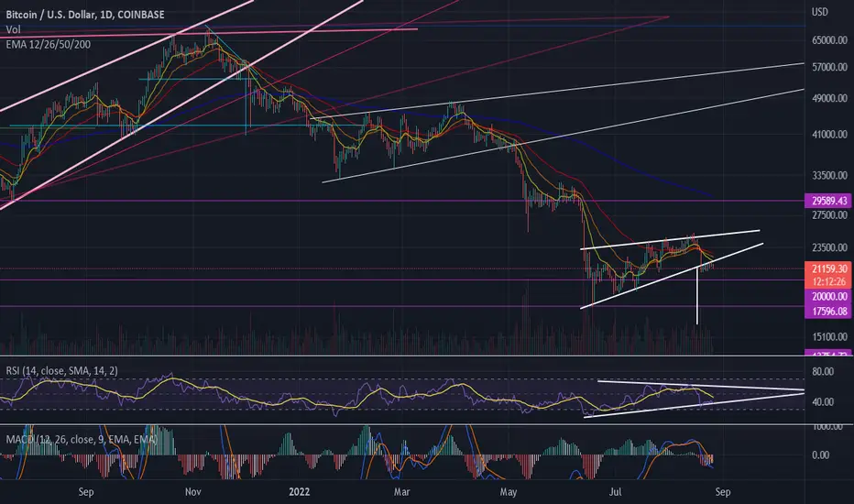Screen dimensions: 854x504
Task: Click the 41000.00 price axis value
Action: [829, 134]
